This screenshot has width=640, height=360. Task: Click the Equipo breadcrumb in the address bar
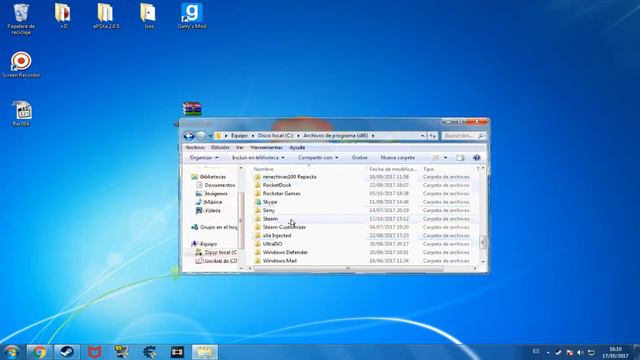tap(239, 136)
